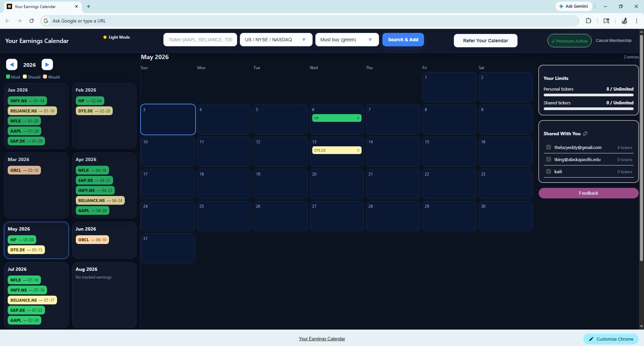Click ORCL 03-10 ticker chip
The height and width of the screenshot is (346, 644).
[24, 170]
